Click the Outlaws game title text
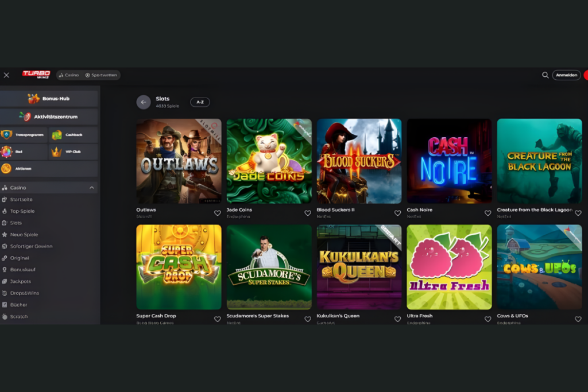Viewport: 588px width, 392px height. (x=146, y=210)
